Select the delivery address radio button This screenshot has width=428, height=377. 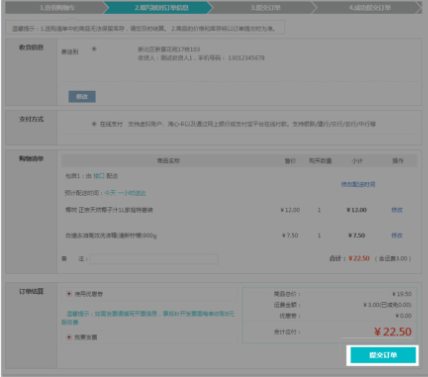pos(94,49)
